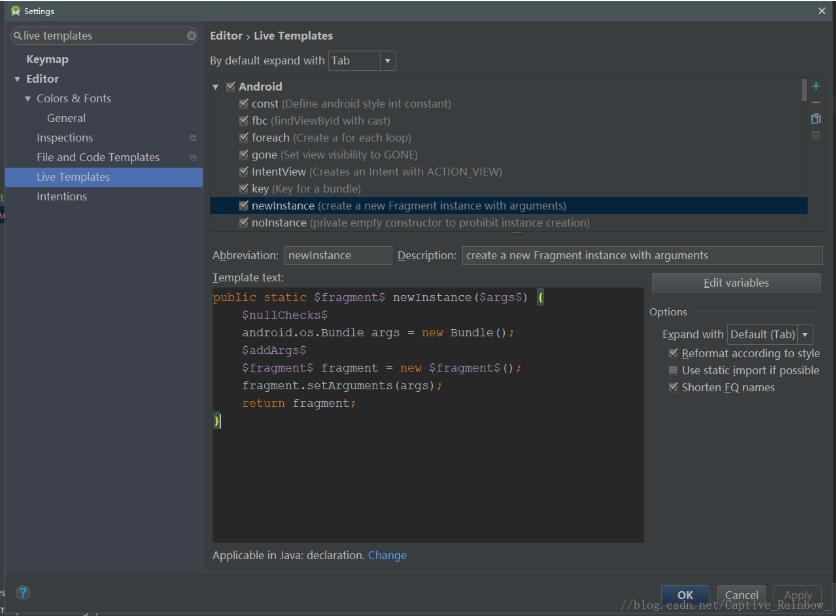Select Intentions in the settings tree
The width and height of the screenshot is (836, 616).
(x=62, y=196)
